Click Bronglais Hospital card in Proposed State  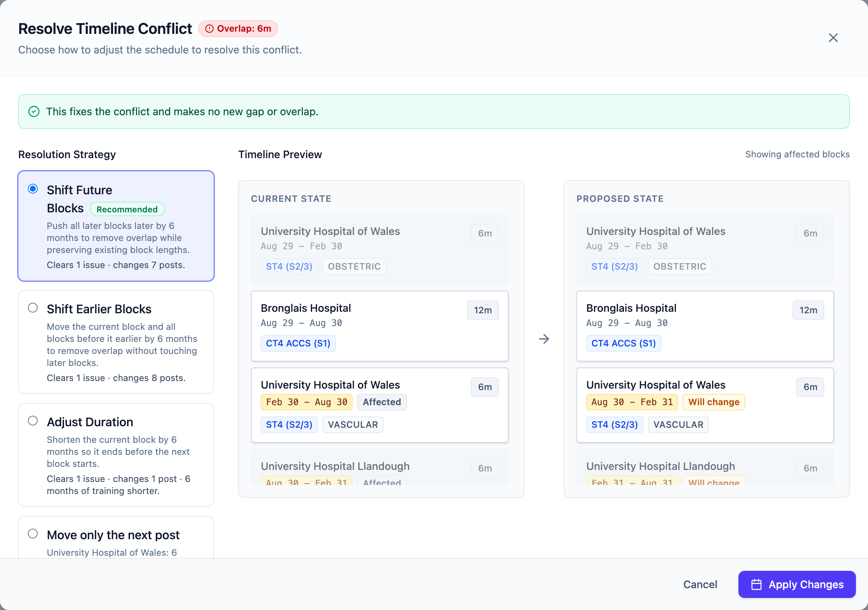704,326
